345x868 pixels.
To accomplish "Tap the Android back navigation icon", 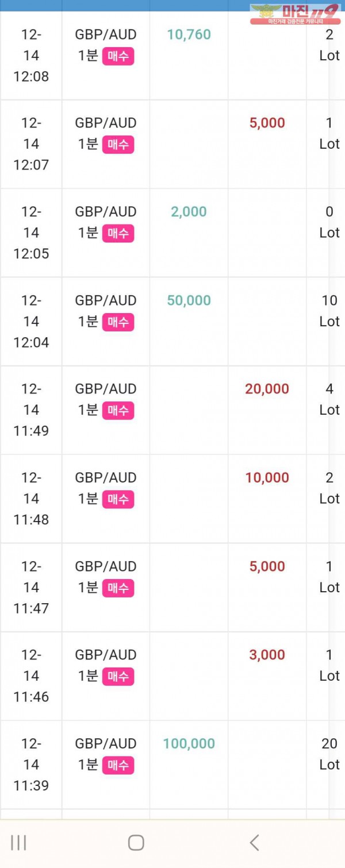I will click(x=254, y=843).
